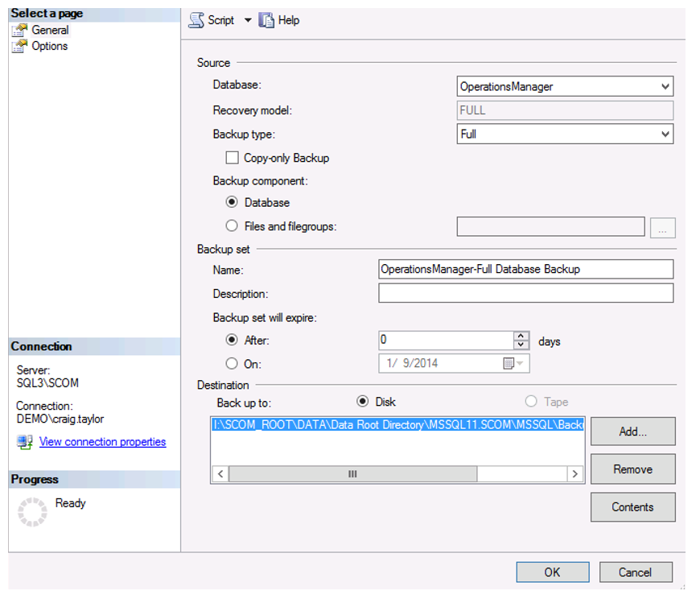Viewport: 700px width, 599px height.
Task: Select Files and filegroups radio
Action: (232, 226)
